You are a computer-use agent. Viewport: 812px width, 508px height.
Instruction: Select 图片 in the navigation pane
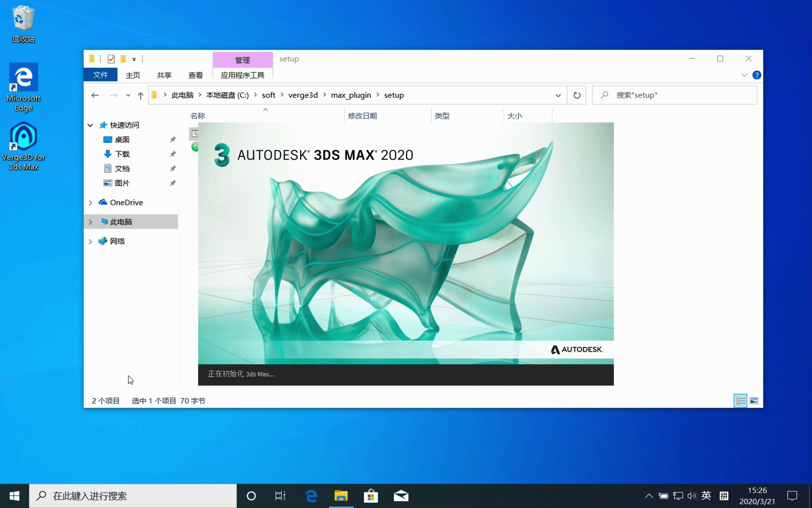point(122,183)
